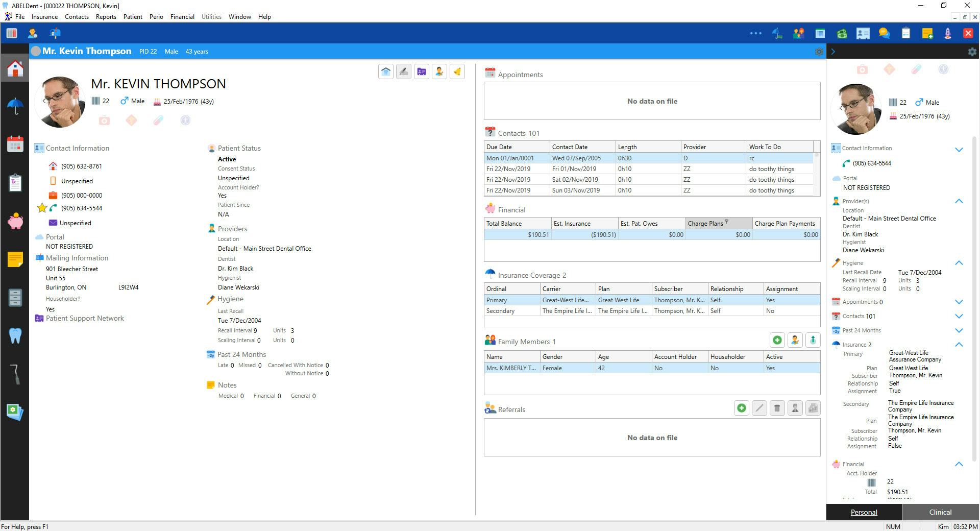Open the Reports menu
This screenshot has width=980, height=531.
(106, 16)
